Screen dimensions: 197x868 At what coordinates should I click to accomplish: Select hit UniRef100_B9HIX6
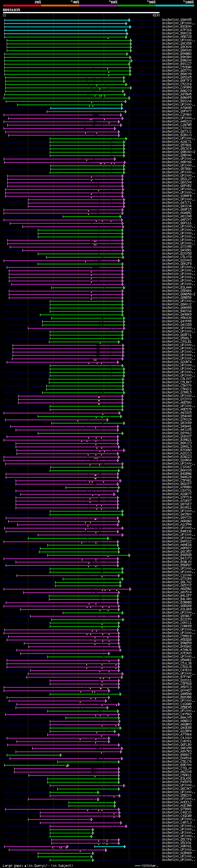pos(177,33)
